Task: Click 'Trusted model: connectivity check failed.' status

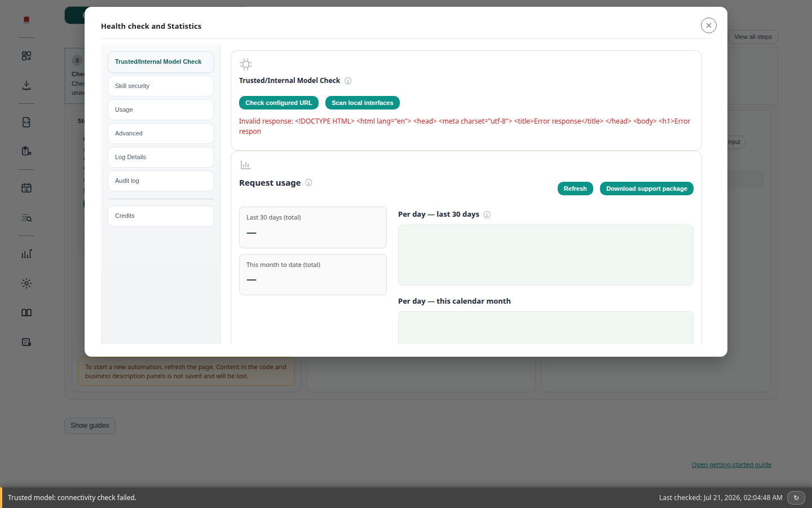Action: pos(72,497)
